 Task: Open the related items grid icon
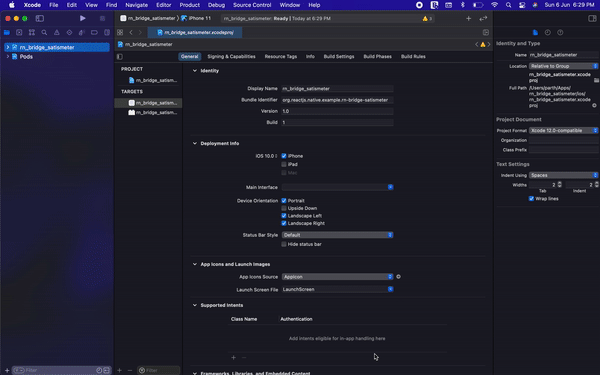(120, 33)
